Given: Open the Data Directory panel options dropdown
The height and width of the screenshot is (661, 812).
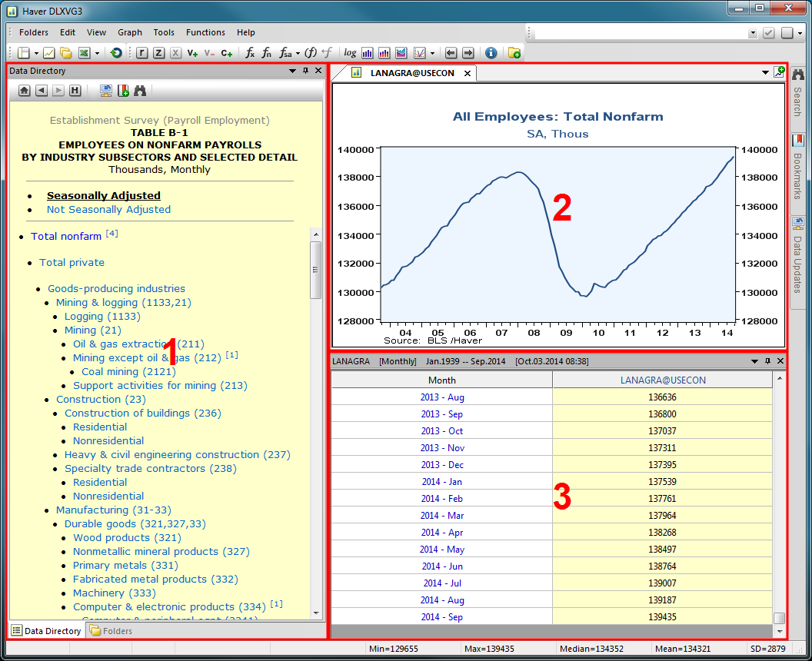Looking at the screenshot, I should tap(293, 71).
